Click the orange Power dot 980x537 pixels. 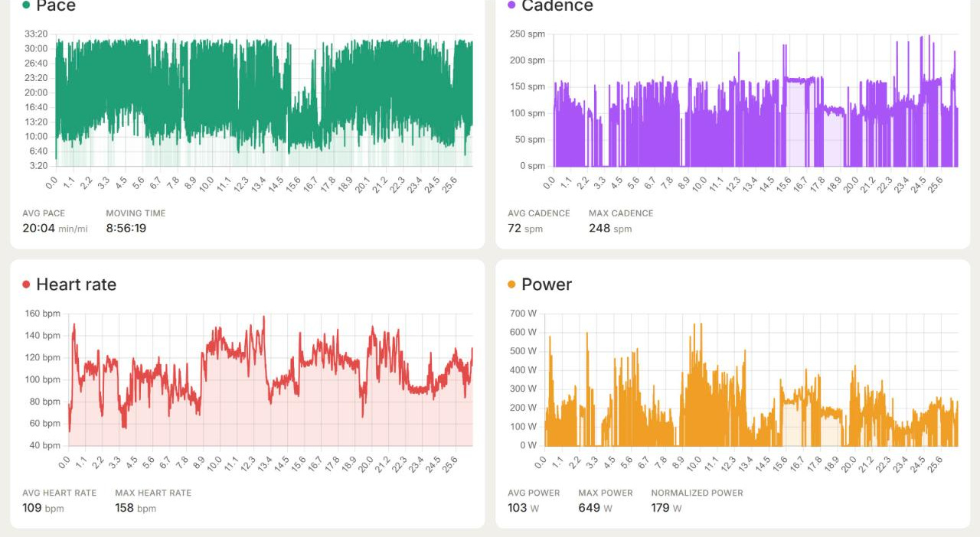(511, 285)
